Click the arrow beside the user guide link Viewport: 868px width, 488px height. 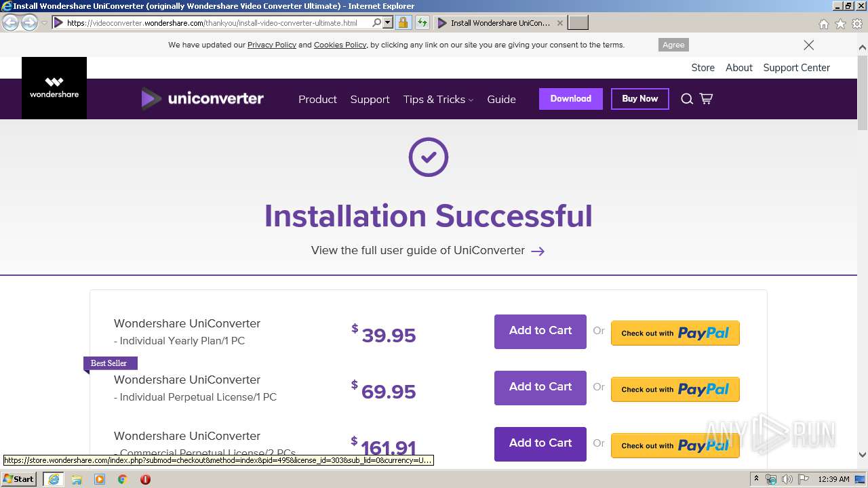538,251
